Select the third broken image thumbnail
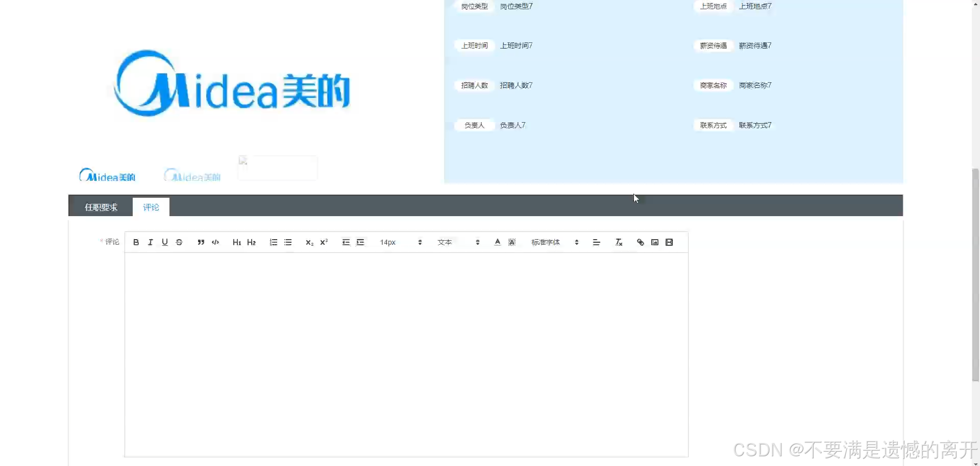Viewport: 980px width, 466px height. [278, 168]
